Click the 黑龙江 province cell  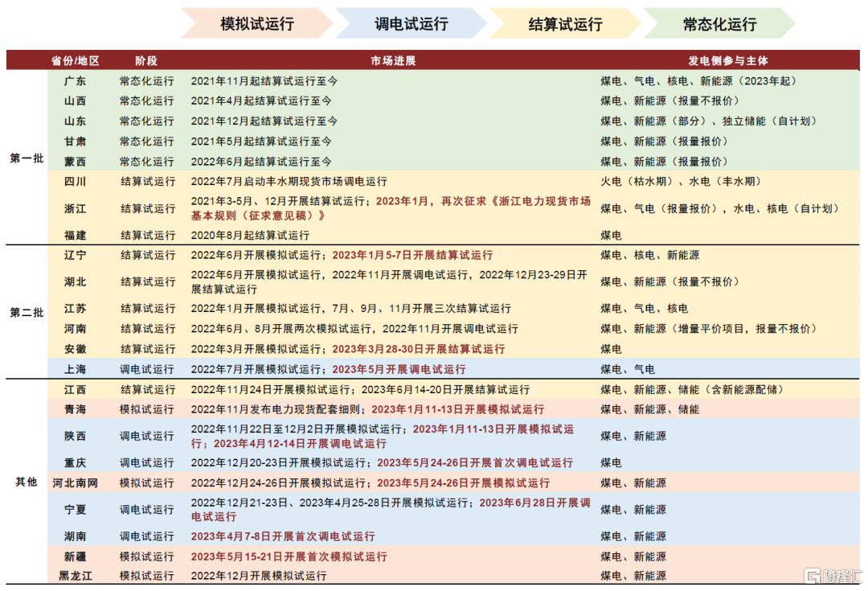click(x=76, y=577)
